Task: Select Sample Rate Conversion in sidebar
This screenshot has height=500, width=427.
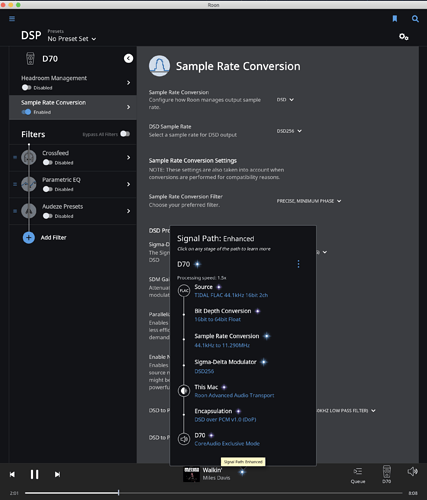Action: [x=73, y=107]
